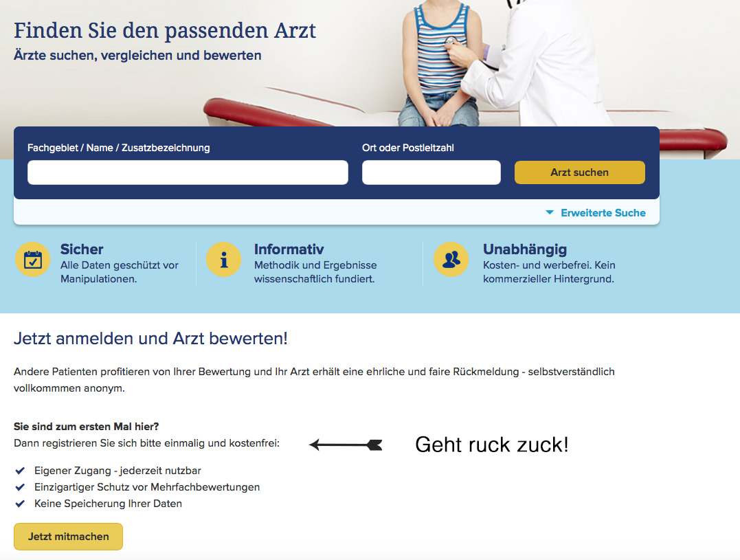The height and width of the screenshot is (560, 740).
Task: Click the checkmark beside Keine Speicherung Ihrer Daten
Action: tap(20, 504)
